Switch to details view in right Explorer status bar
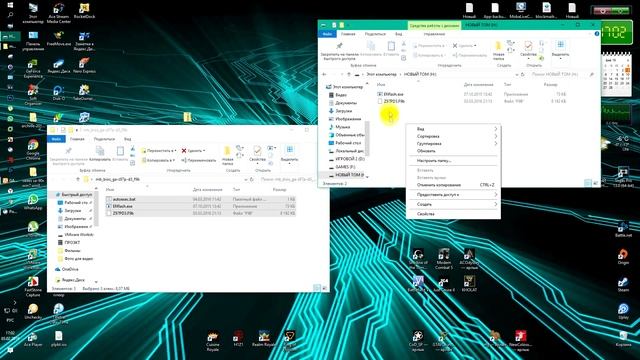 (587, 183)
